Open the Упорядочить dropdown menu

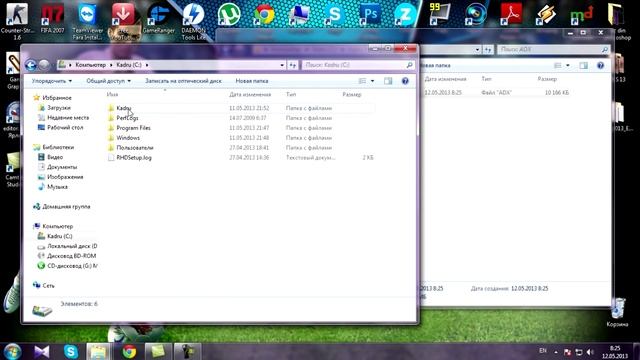pos(52,81)
